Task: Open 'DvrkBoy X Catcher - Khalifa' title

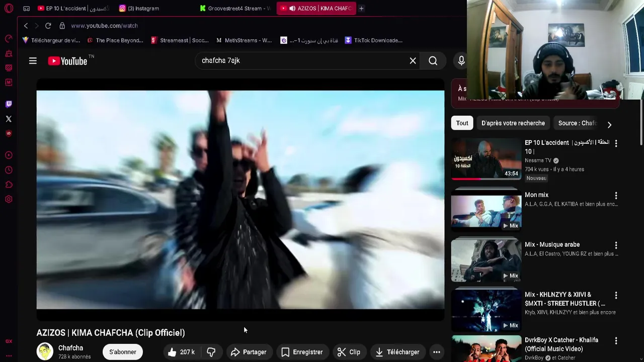Action: coord(561,344)
